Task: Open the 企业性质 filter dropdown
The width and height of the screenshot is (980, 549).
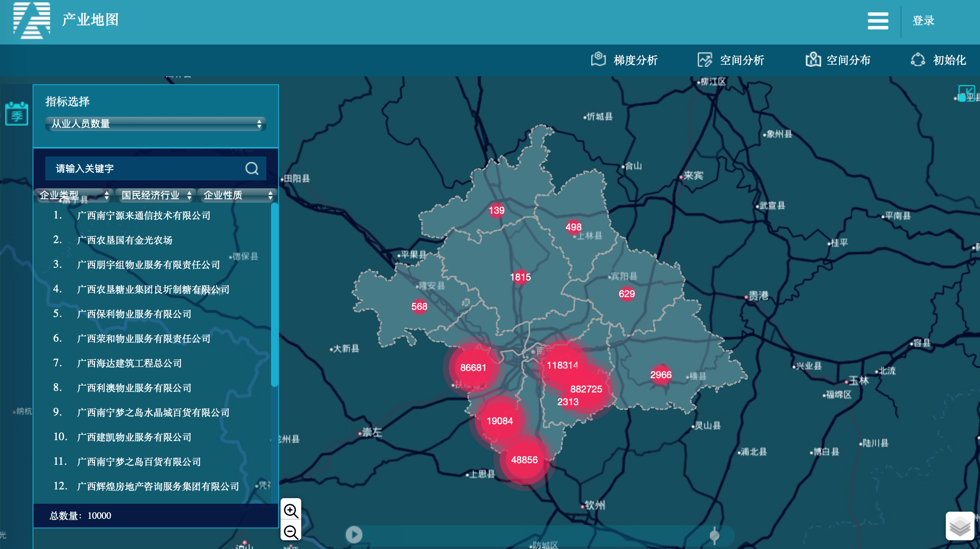Action: [238, 195]
